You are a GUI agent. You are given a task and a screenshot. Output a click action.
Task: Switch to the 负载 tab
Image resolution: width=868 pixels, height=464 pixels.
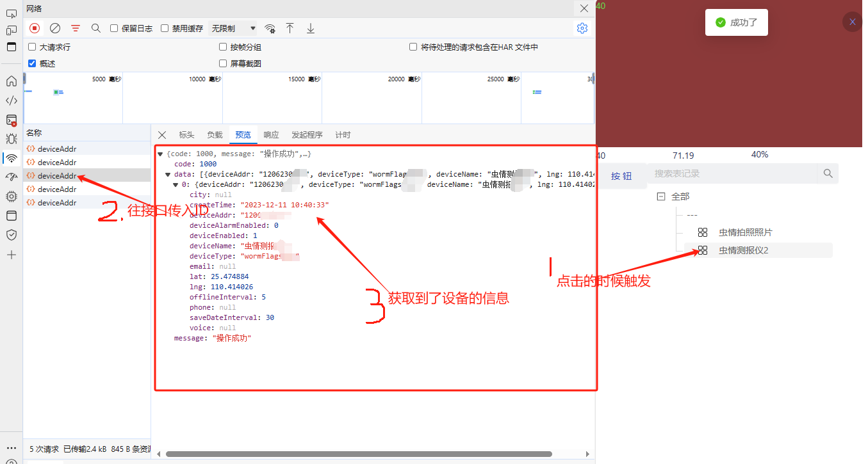(x=215, y=135)
